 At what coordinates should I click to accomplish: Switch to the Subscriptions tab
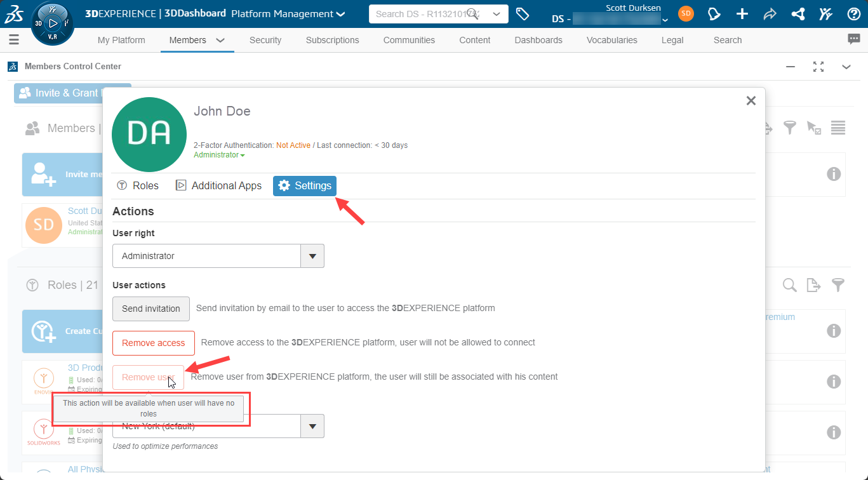click(x=333, y=40)
